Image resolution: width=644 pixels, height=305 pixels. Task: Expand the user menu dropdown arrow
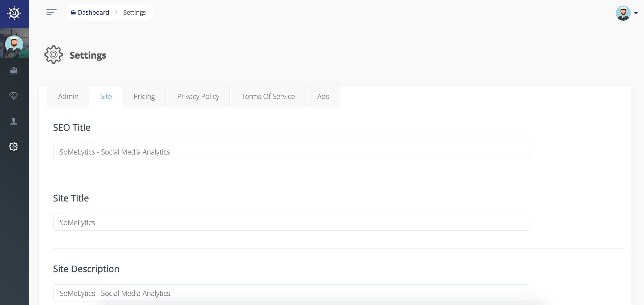[636, 13]
